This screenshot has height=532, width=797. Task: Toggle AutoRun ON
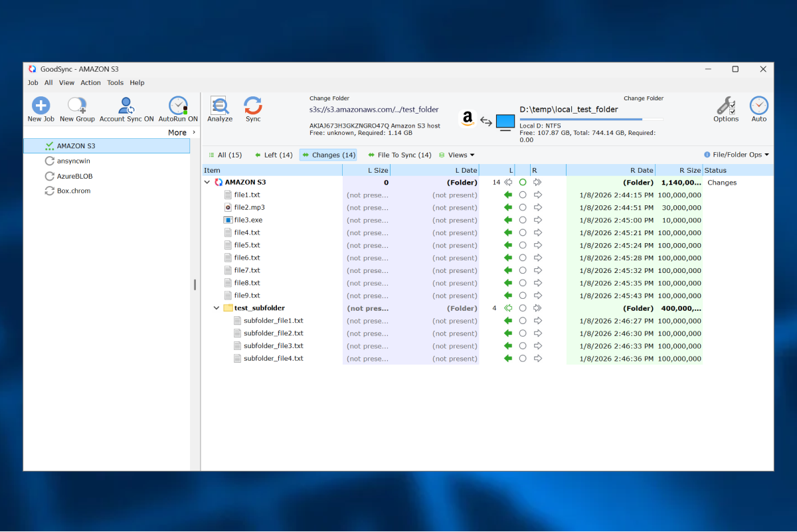(x=178, y=106)
